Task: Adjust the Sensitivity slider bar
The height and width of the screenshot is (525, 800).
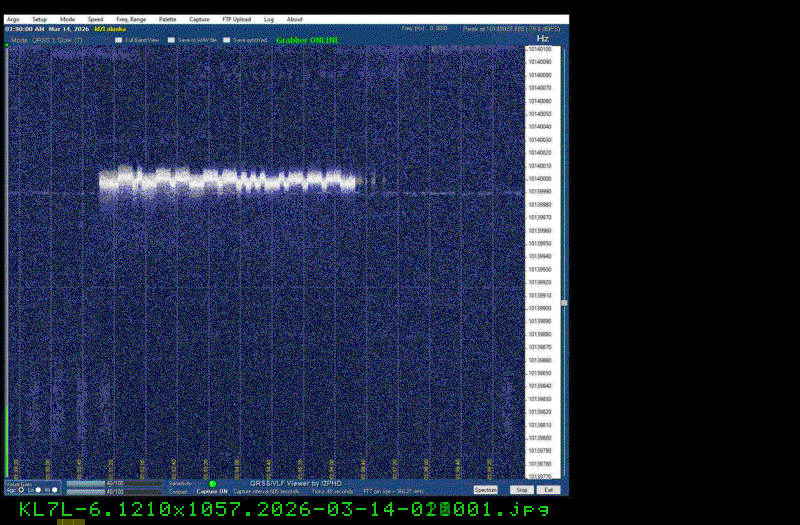Action: [x=114, y=484]
